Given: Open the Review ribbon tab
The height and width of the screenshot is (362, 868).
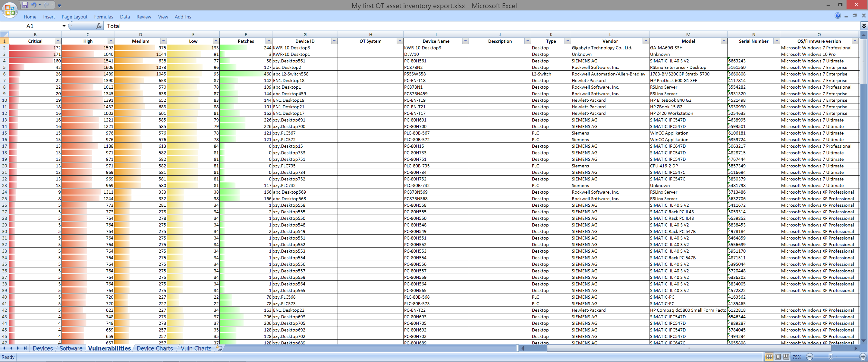Looking at the screenshot, I should click(x=143, y=17).
